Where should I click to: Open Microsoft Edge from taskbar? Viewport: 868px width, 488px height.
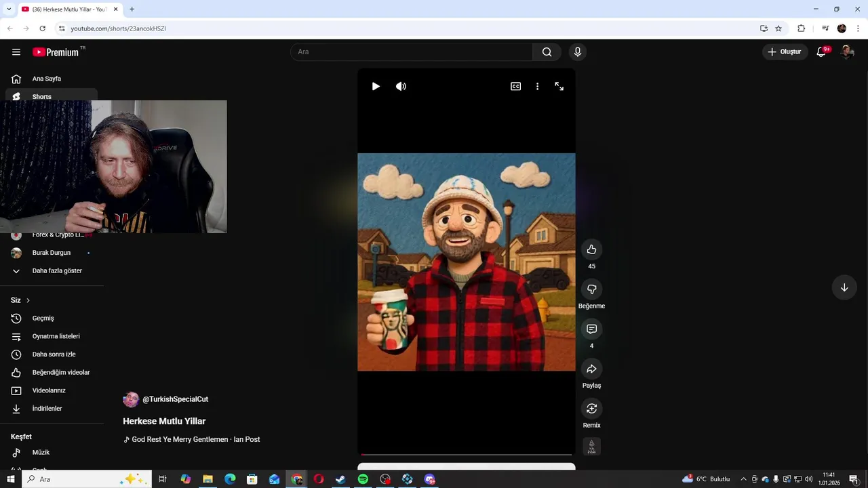pyautogui.click(x=230, y=479)
